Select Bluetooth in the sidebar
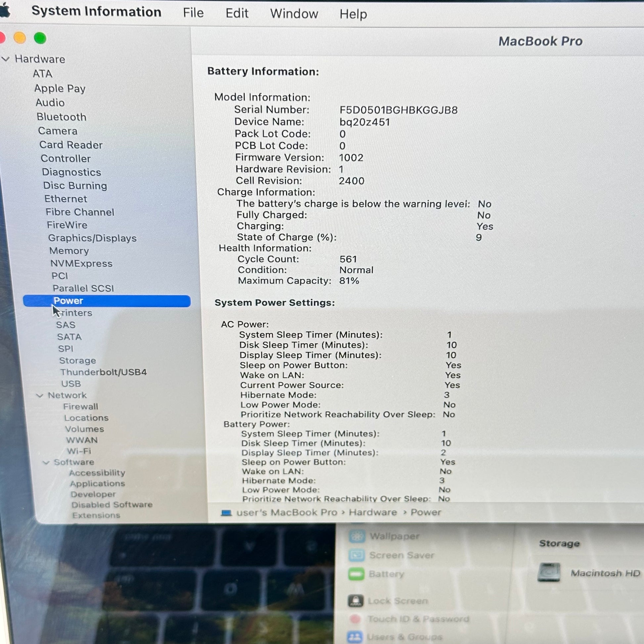This screenshot has height=644, width=644. tap(61, 117)
